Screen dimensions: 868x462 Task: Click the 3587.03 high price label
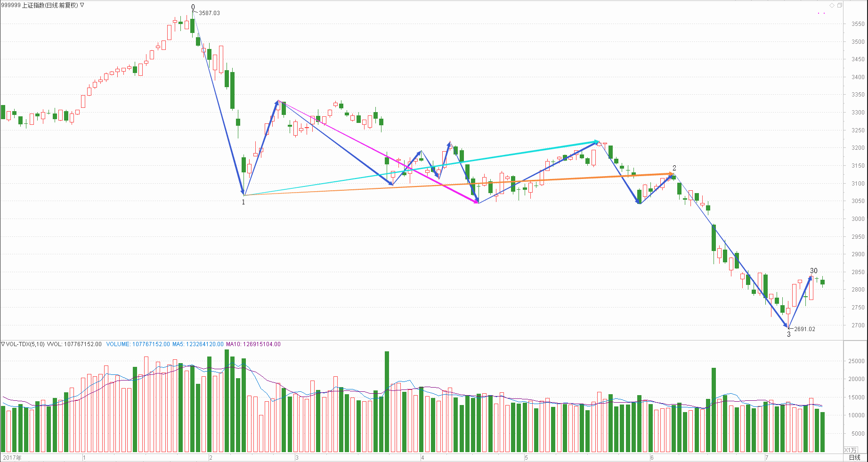click(209, 13)
